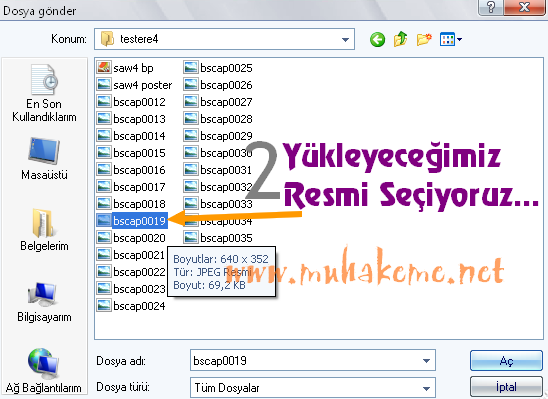Select image file bscap0025

218,68
